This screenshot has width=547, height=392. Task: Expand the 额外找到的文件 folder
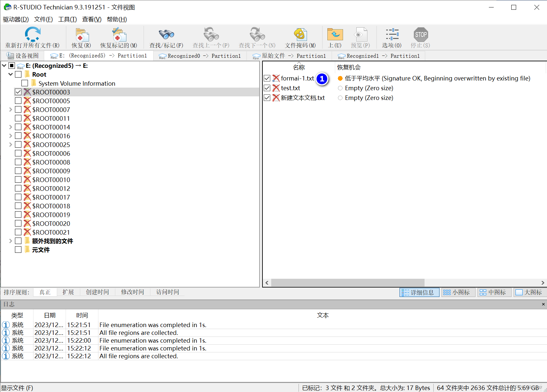pyautogui.click(x=11, y=241)
